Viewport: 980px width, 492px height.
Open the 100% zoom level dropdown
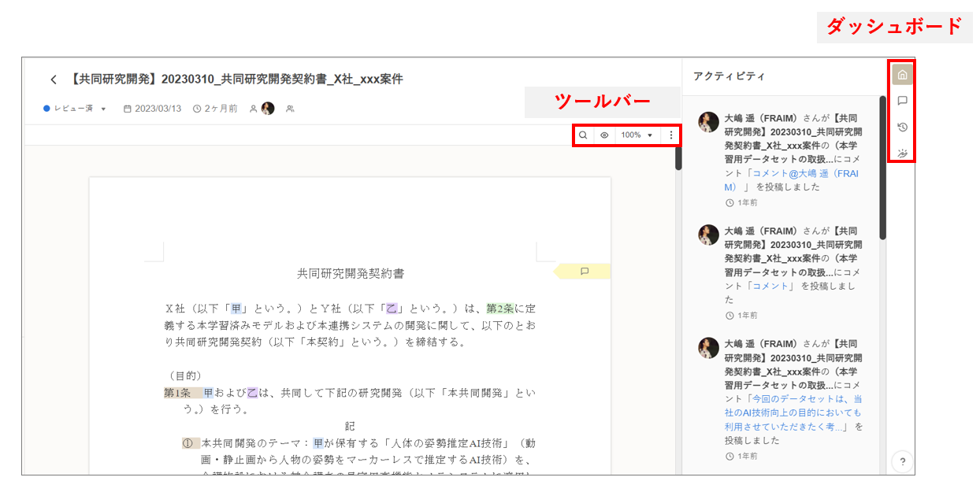pyautogui.click(x=637, y=135)
